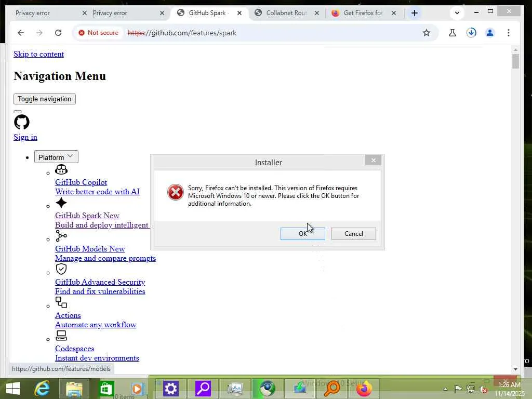The image size is (532, 399).
Task: Click the Copilot icon
Action: [61, 169]
